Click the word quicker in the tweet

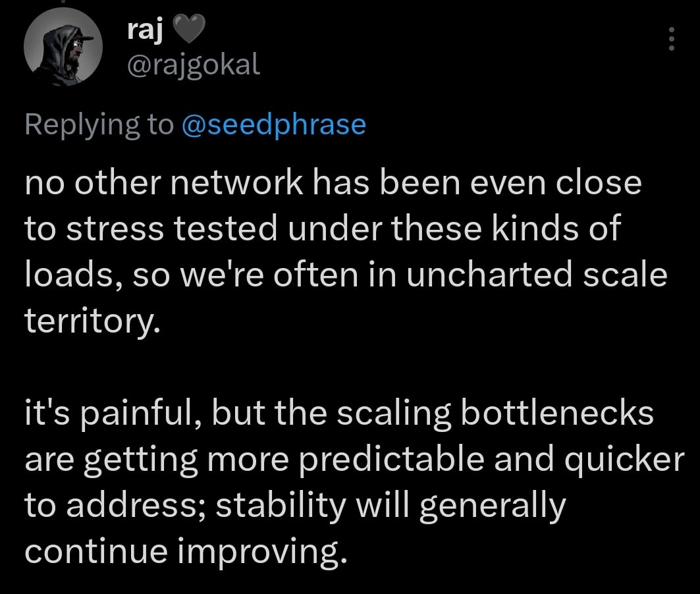626,459
